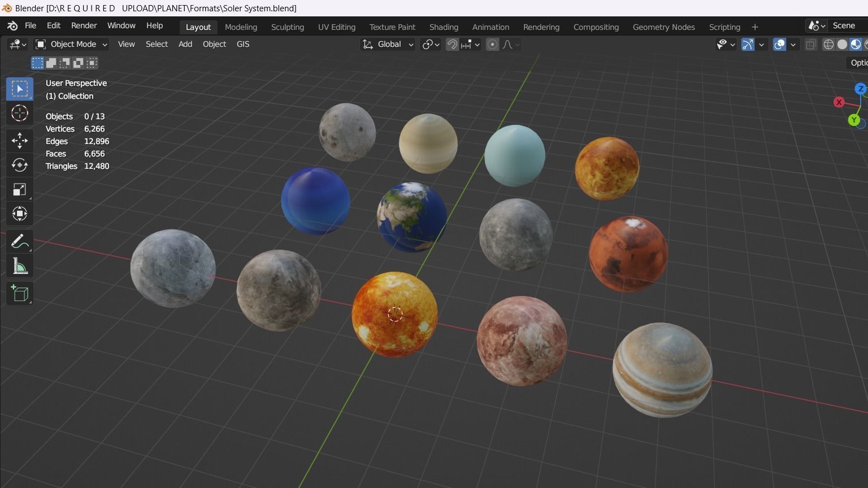Choose Set New Selection mode icon

tap(37, 63)
